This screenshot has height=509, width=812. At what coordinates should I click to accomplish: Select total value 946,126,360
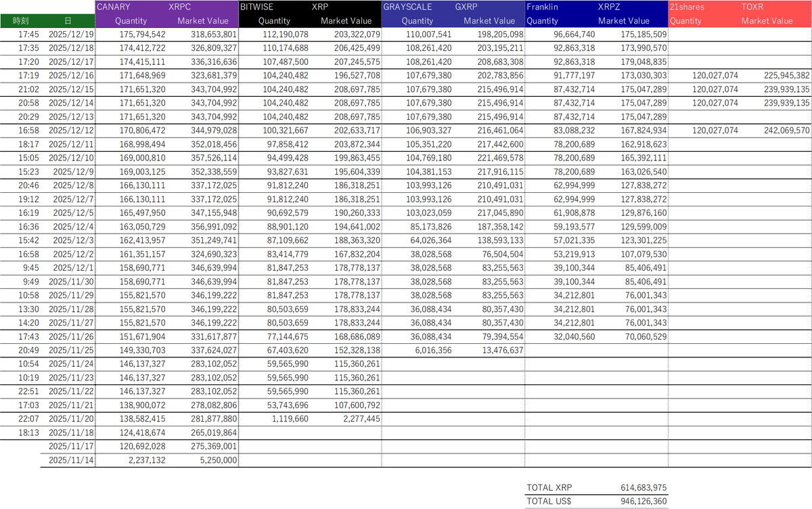click(643, 502)
